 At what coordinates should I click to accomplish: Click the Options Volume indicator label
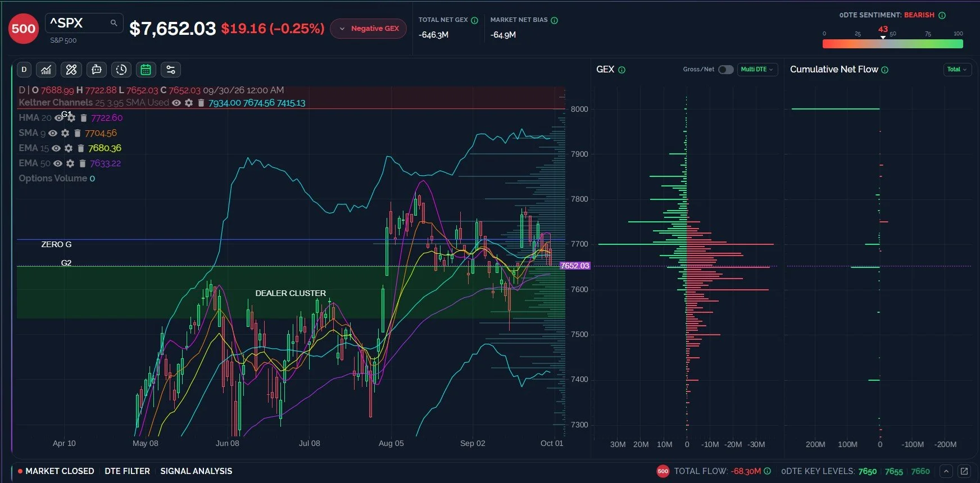53,179
